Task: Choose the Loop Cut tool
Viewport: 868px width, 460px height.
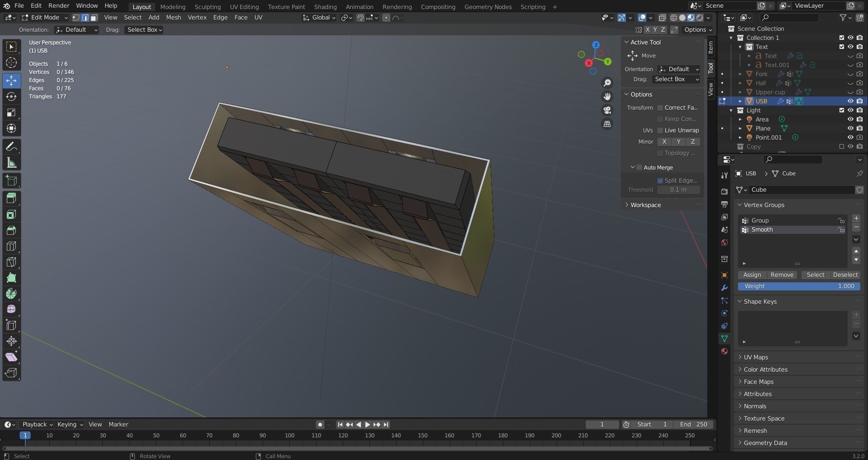Action: coord(11,246)
